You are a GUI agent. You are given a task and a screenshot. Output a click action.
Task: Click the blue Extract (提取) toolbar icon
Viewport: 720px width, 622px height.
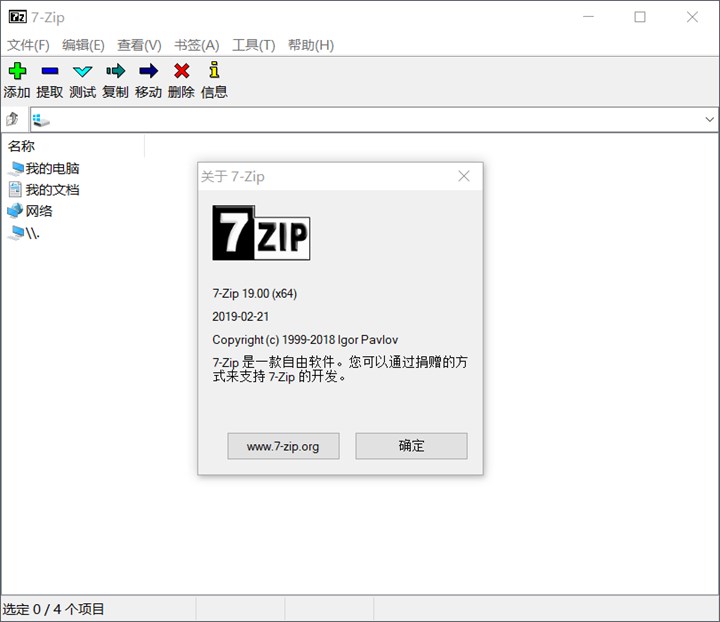click(x=50, y=71)
